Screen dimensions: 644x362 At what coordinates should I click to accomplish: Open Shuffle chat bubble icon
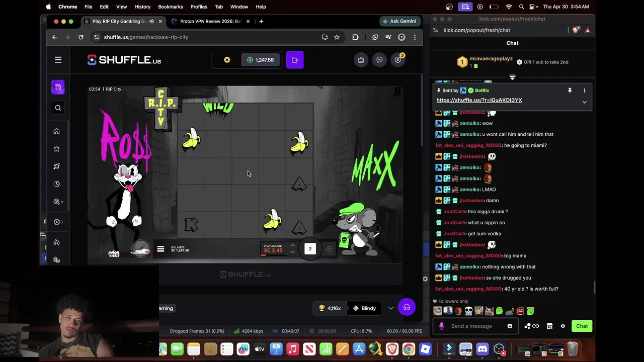tap(379, 60)
